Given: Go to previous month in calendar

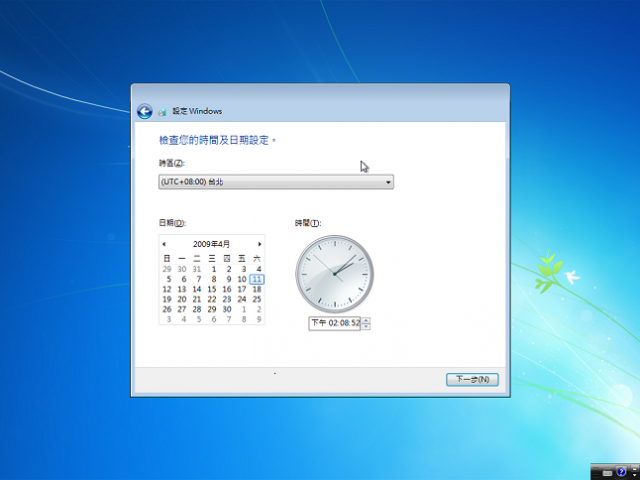Looking at the screenshot, I should pyautogui.click(x=164, y=244).
